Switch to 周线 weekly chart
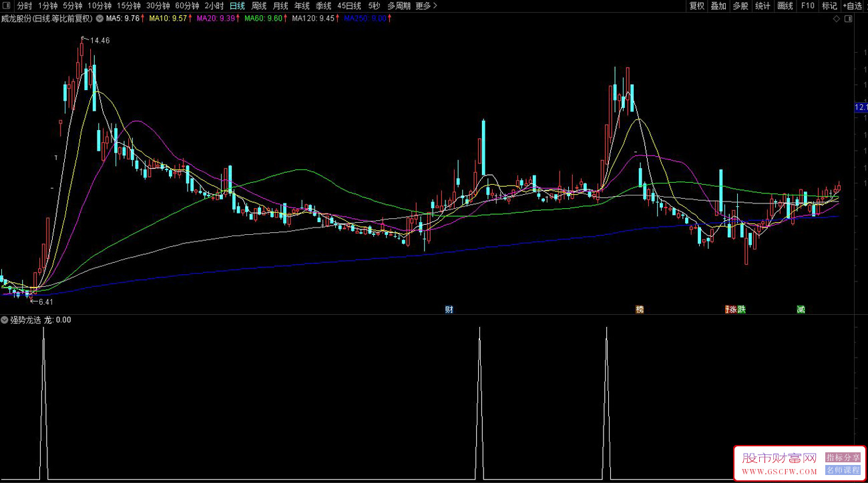 259,6
